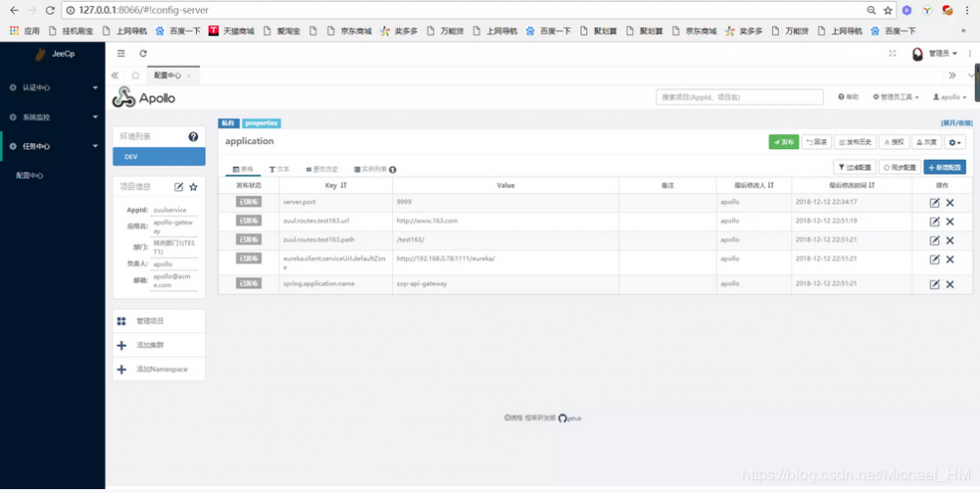Expand 认证中心 sidebar menu

(x=53, y=88)
